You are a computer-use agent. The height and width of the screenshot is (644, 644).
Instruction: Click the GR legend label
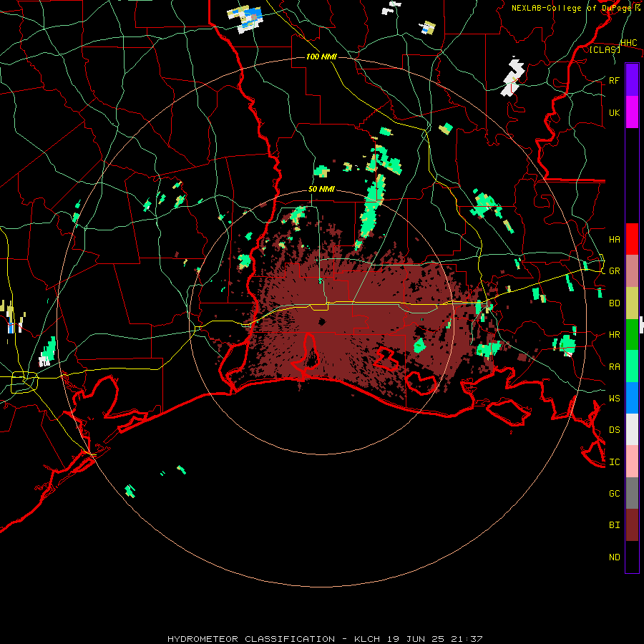pos(614,271)
